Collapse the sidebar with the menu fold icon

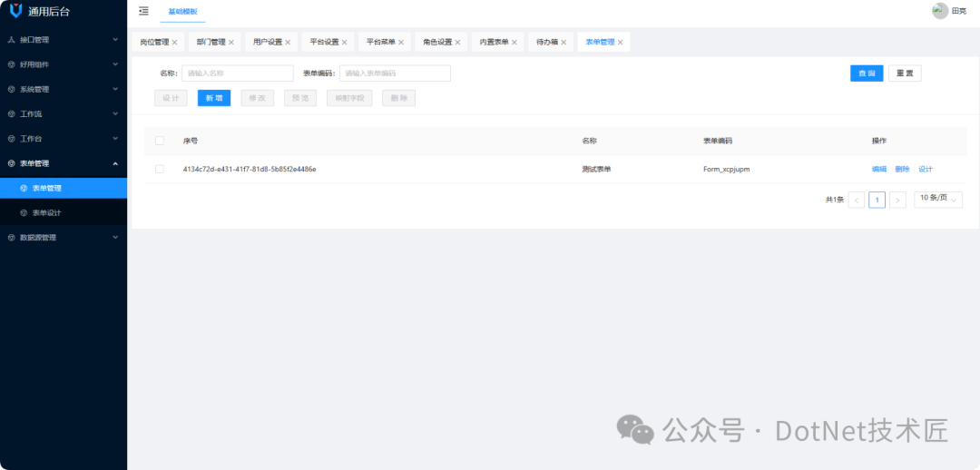click(x=143, y=11)
